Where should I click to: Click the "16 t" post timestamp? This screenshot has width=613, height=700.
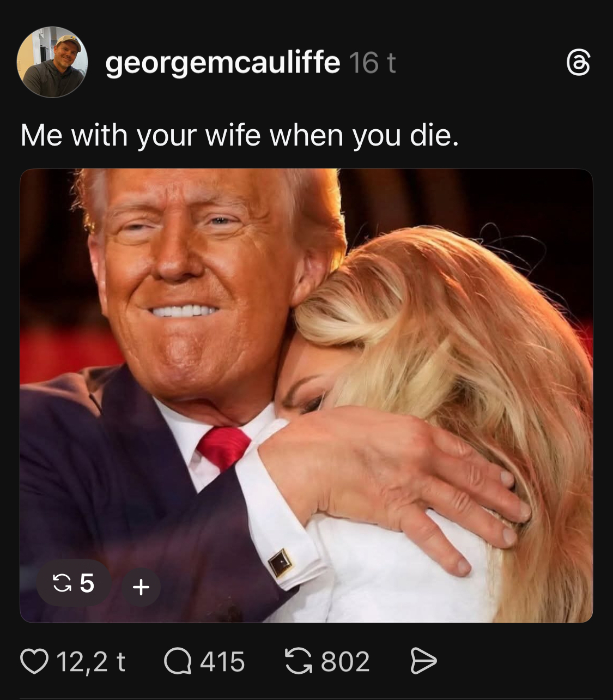tap(372, 63)
